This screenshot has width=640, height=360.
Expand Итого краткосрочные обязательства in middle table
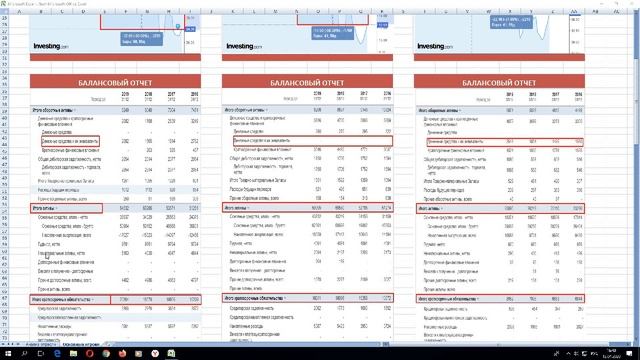[285, 298]
